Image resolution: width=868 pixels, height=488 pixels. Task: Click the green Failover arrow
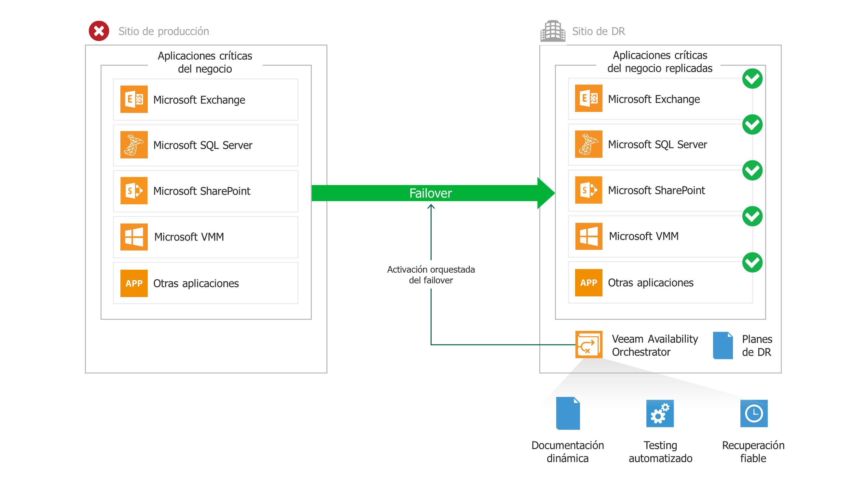tap(430, 193)
